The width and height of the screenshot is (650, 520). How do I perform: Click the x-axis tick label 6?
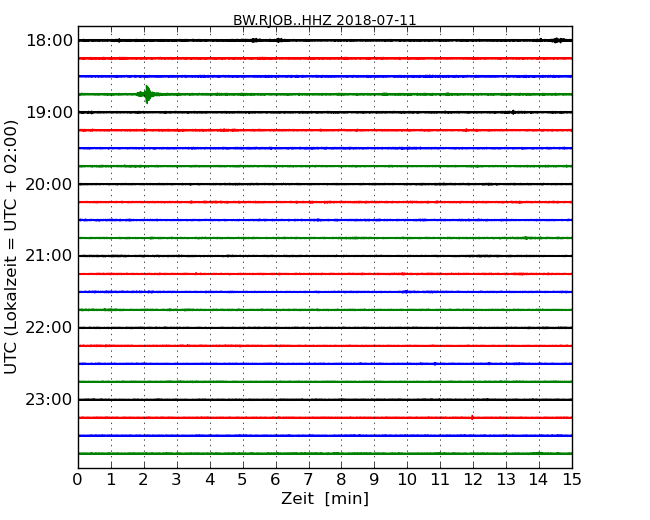click(275, 479)
